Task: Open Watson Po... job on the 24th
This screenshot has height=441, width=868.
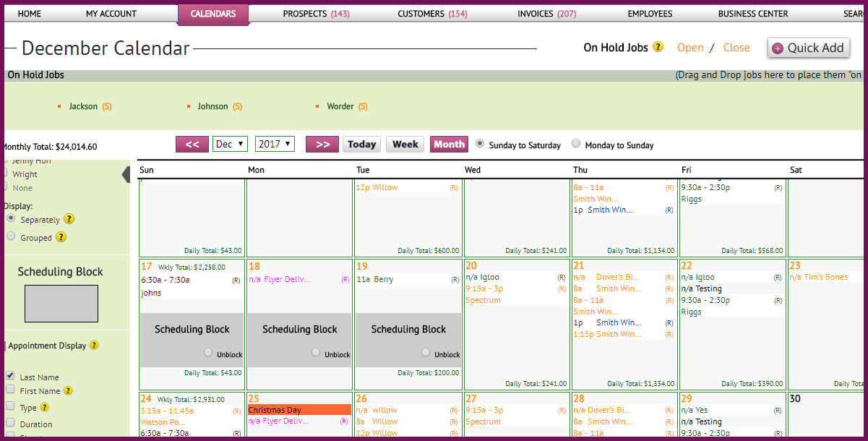Action: 163,422
